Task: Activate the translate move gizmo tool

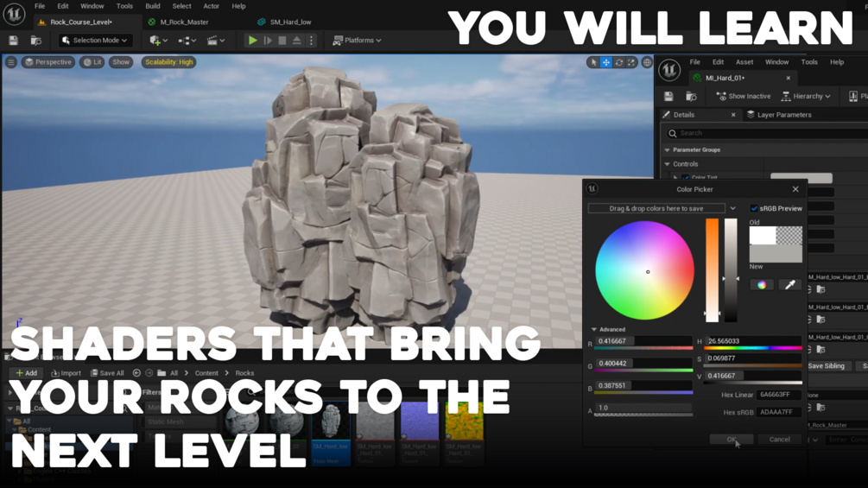Action: (x=606, y=62)
